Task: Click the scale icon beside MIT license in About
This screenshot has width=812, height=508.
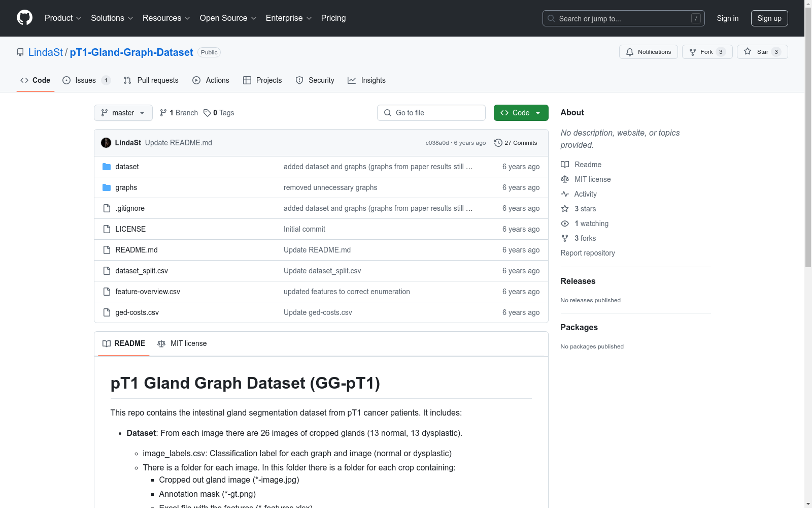Action: pos(565,179)
